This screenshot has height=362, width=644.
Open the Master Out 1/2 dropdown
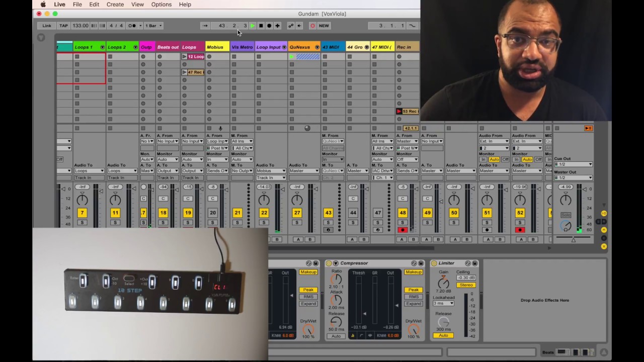[x=573, y=177]
